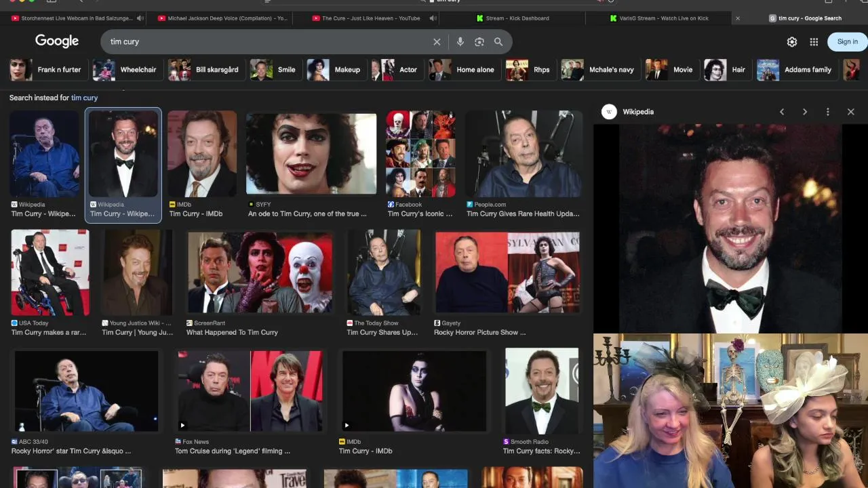Click the Google logo
This screenshot has height=488, width=868.
coord(57,41)
